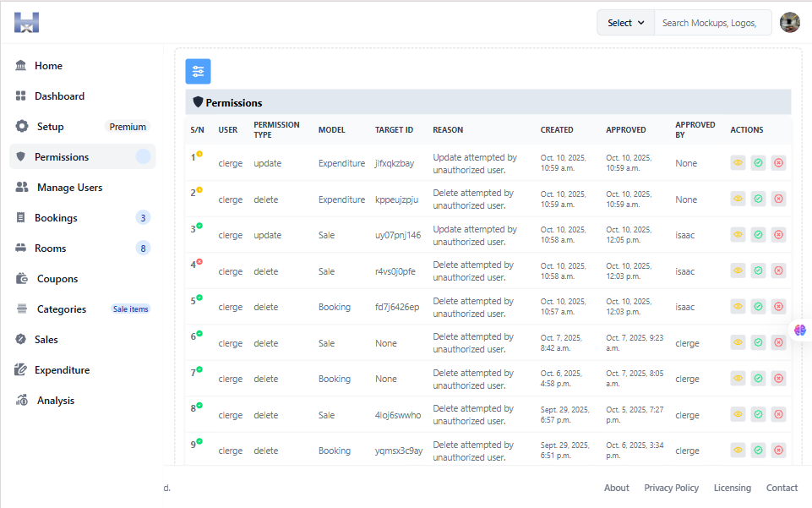The width and height of the screenshot is (812, 508).
Task: Click the Search Mockups, Logos input field
Action: pyautogui.click(x=712, y=23)
